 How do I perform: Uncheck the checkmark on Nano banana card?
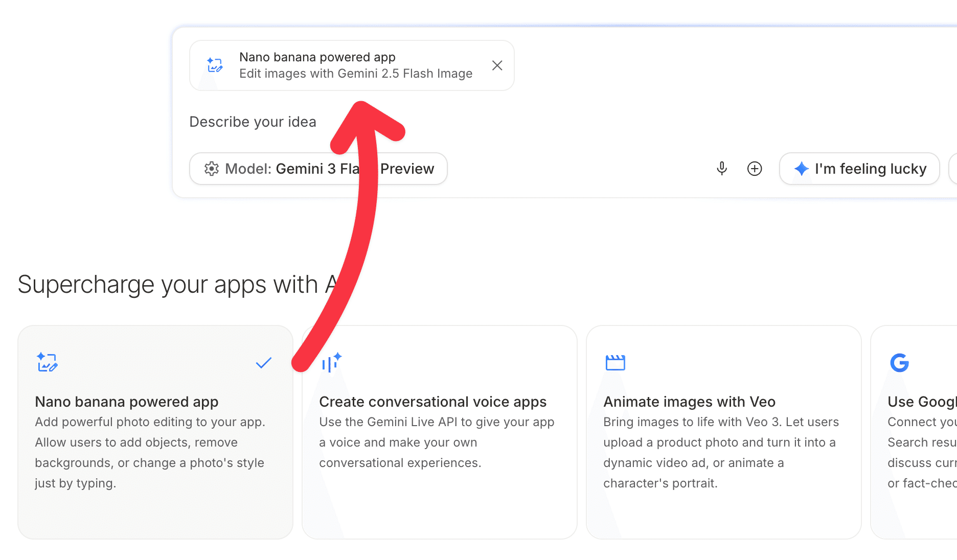[x=263, y=363]
